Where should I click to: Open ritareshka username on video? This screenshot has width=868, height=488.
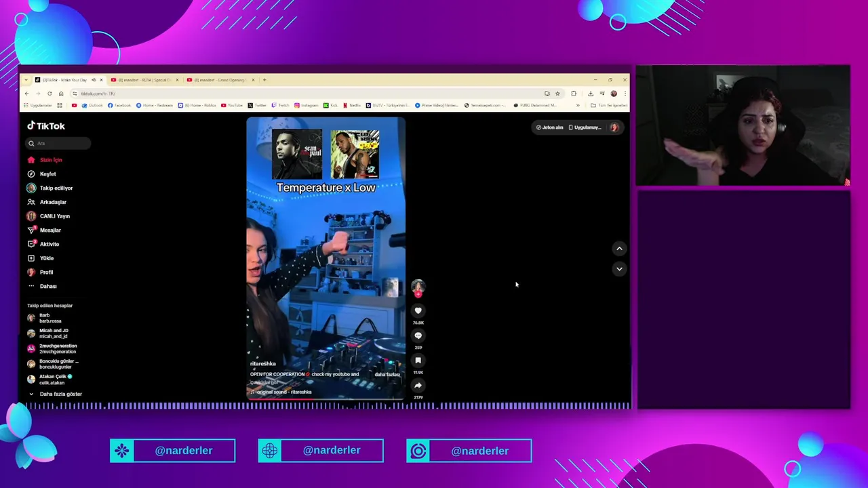263,364
